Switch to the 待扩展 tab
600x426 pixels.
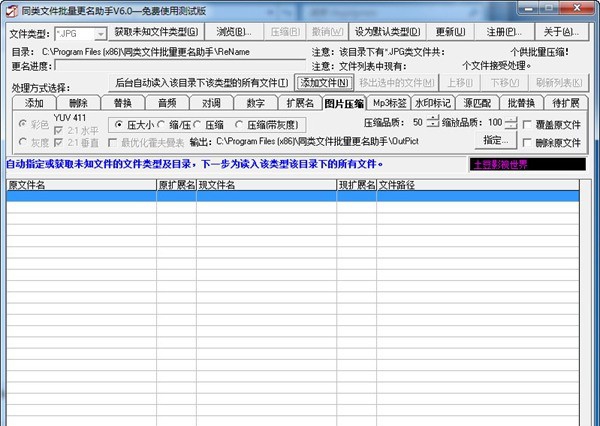[x=566, y=103]
